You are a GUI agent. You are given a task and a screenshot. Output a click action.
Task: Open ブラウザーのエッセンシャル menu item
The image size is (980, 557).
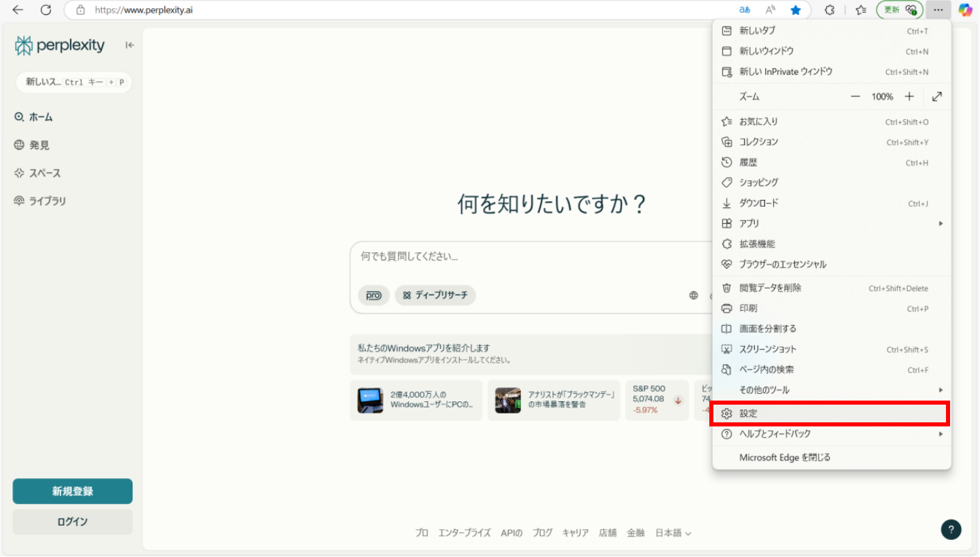[x=831, y=264]
